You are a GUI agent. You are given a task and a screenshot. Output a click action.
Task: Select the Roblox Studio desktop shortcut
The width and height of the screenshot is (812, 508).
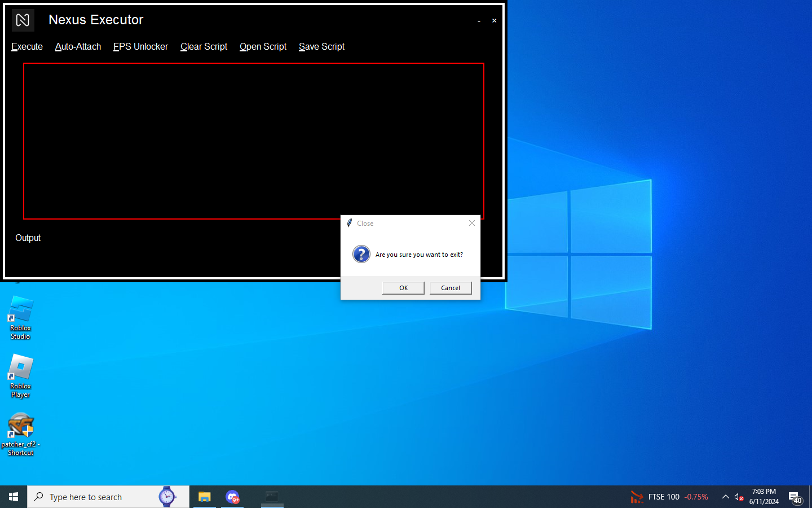[x=20, y=318]
